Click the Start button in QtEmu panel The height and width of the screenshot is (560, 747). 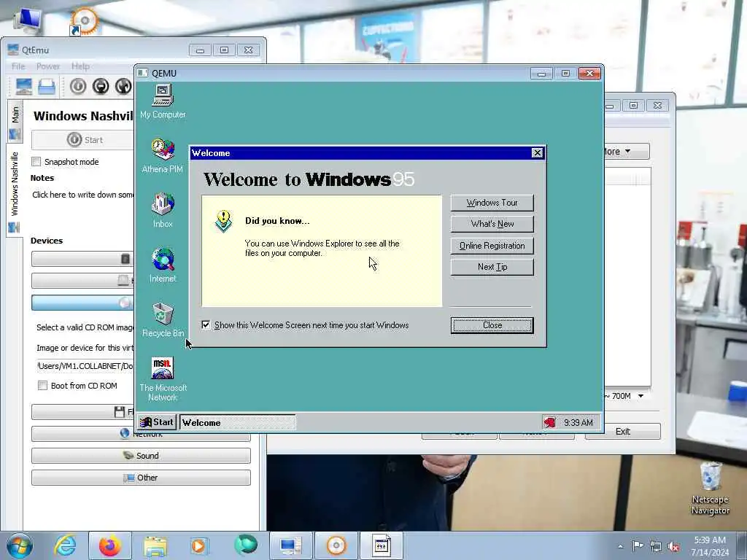tap(83, 140)
